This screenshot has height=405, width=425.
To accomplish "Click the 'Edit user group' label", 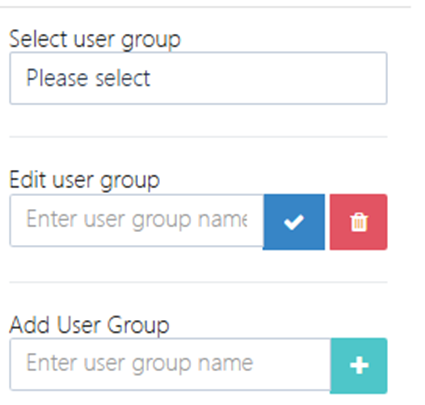I will [x=85, y=181].
